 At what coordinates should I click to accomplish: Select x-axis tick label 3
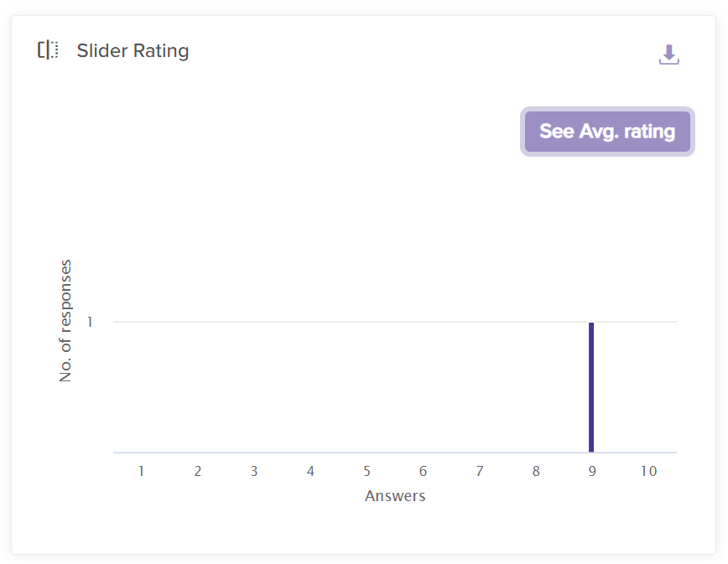tap(254, 471)
